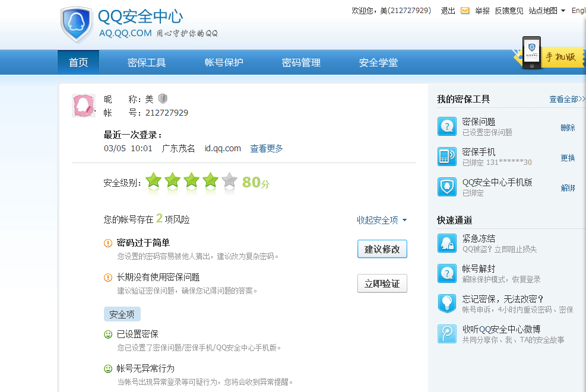
Task: Switch to 帐号保护 tab
Action: [x=224, y=62]
